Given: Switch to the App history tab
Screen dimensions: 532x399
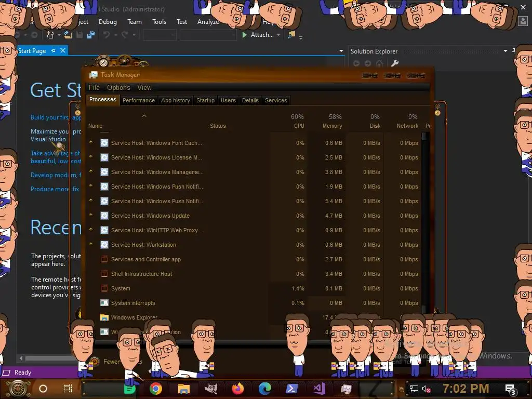Looking at the screenshot, I should (176, 100).
